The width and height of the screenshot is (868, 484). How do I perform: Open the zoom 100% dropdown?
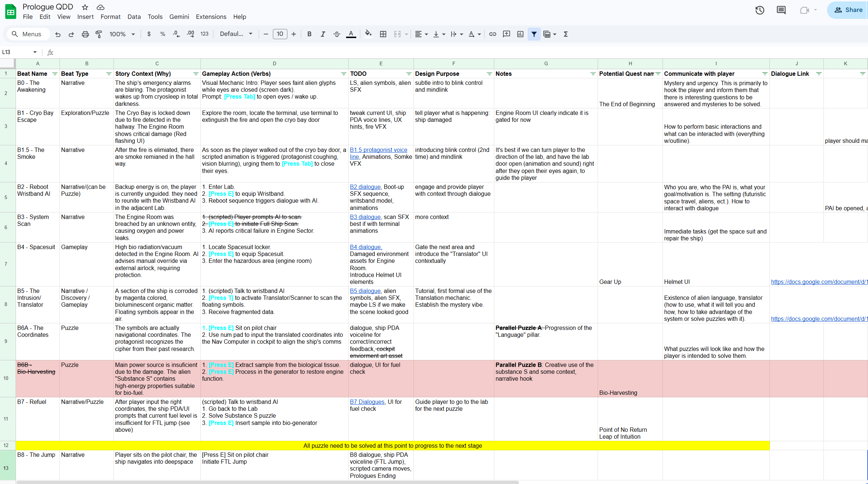click(x=122, y=34)
